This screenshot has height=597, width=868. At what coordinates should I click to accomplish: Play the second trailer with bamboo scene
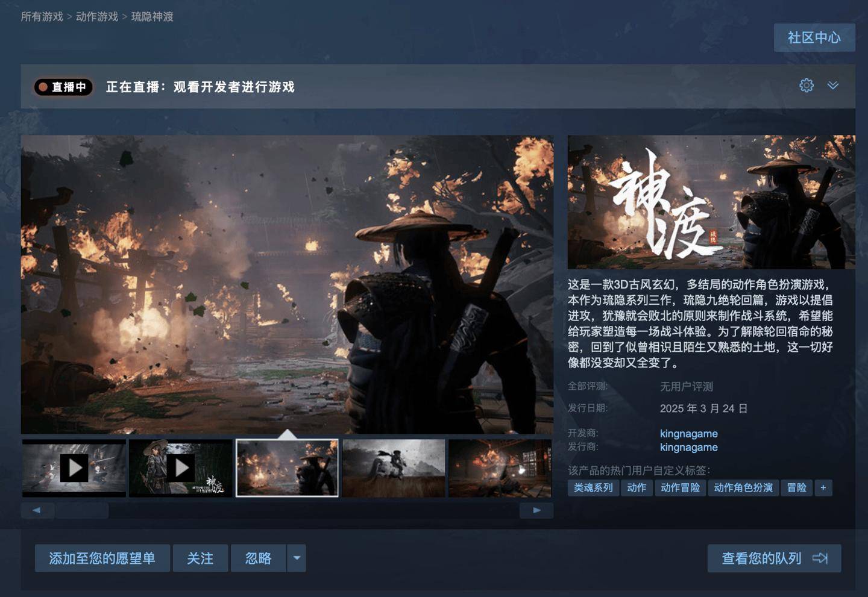(181, 468)
